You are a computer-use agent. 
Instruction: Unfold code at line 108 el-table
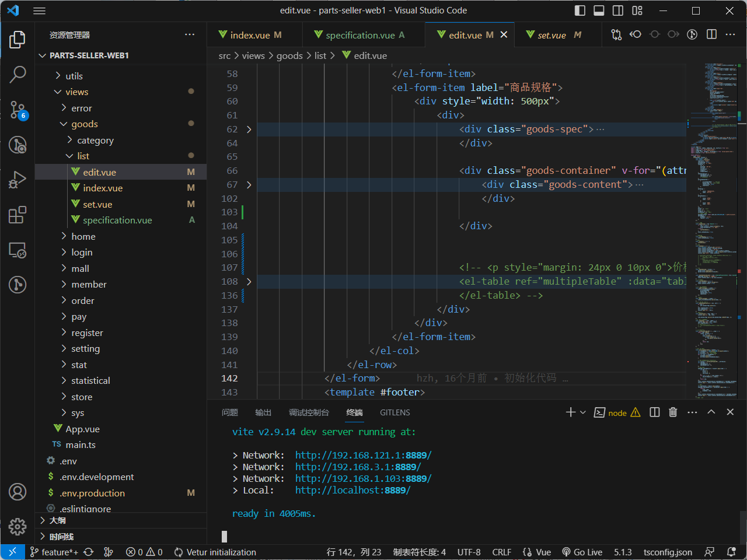tap(249, 282)
